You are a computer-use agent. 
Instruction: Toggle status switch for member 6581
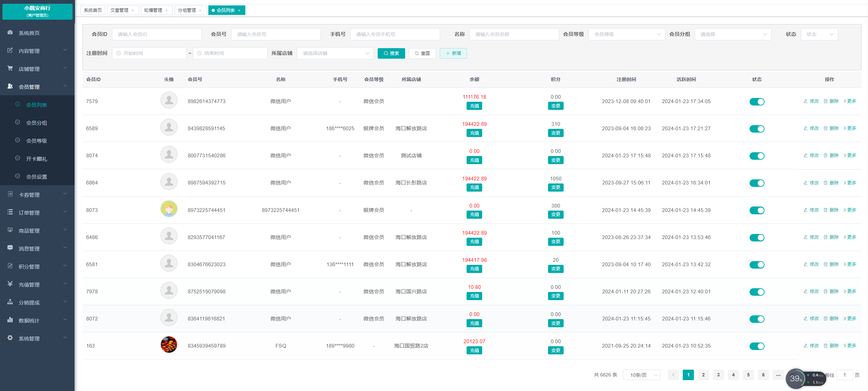click(757, 265)
